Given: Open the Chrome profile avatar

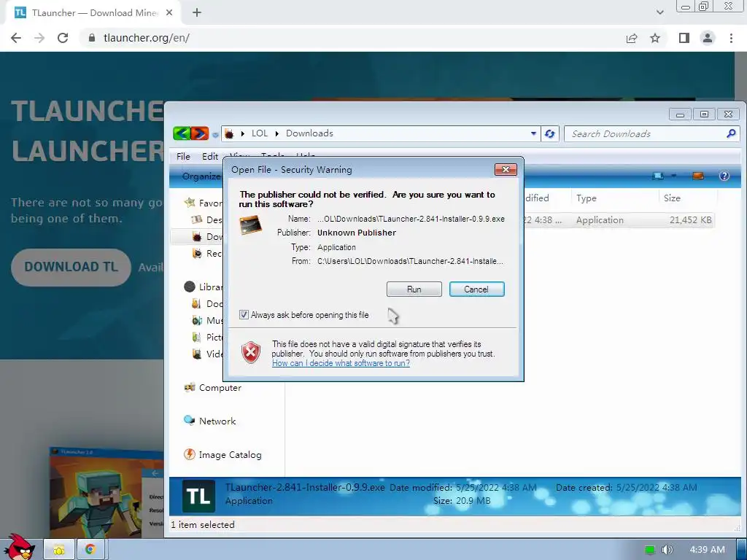Looking at the screenshot, I should [708, 38].
